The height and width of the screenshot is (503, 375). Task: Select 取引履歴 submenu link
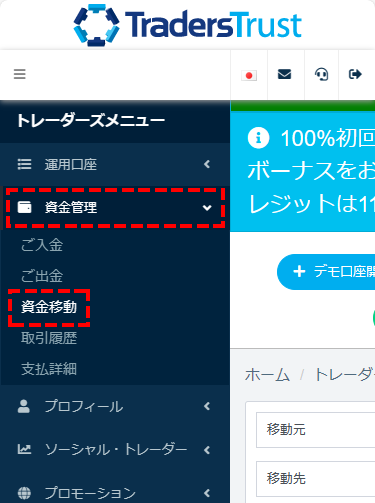tap(49, 338)
